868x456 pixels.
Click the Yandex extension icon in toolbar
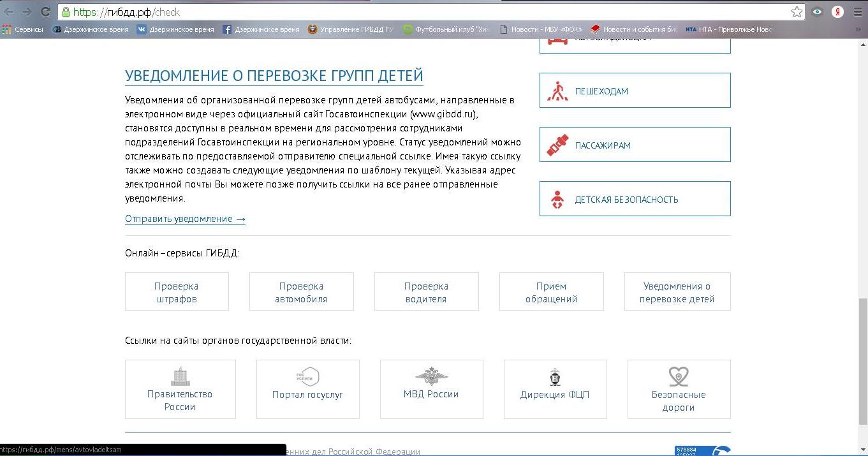click(837, 12)
